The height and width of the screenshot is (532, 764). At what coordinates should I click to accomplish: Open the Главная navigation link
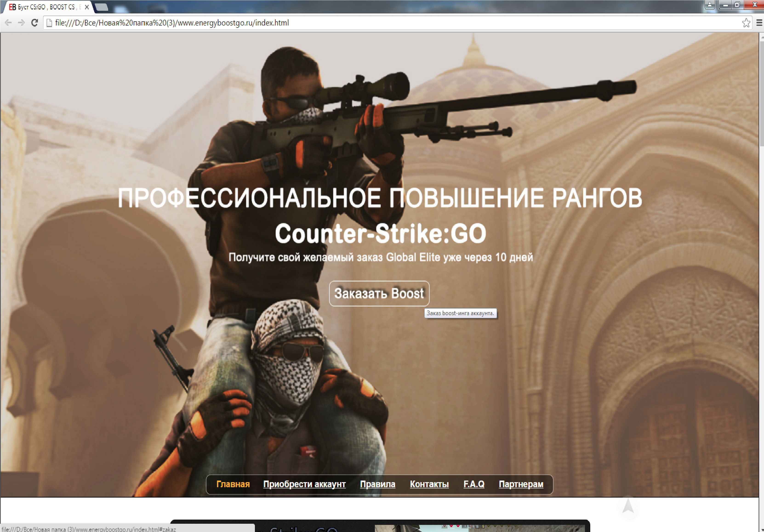point(233,484)
